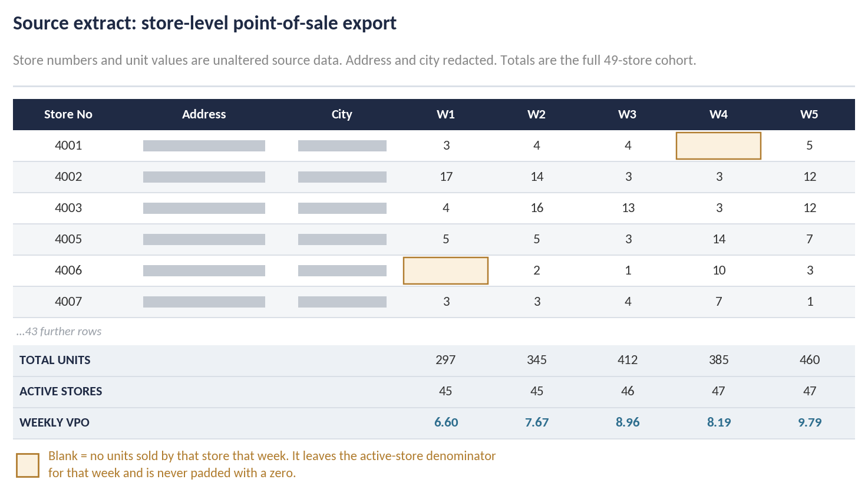Click the W4 value 10 for store 4006
This screenshot has width=868, height=499.
point(719,270)
